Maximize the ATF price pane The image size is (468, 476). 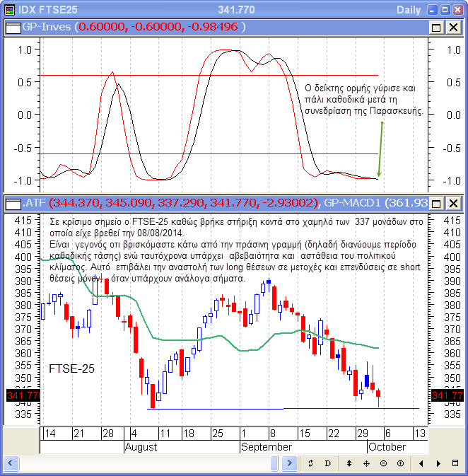pyautogui.click(x=437, y=204)
